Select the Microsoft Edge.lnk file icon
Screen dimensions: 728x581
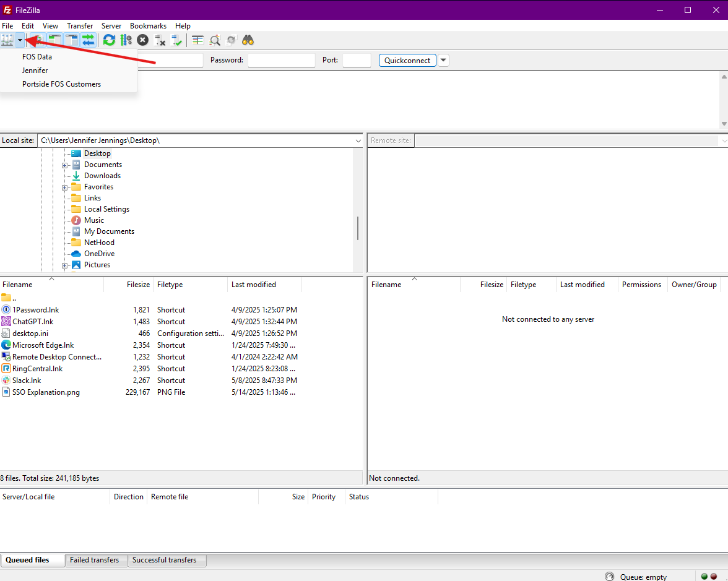pos(6,345)
